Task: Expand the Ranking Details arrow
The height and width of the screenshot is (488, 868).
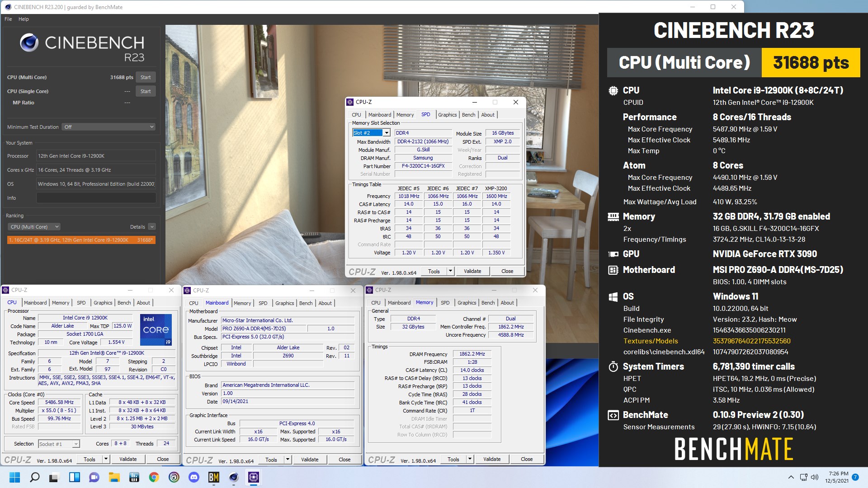Action: click(152, 227)
